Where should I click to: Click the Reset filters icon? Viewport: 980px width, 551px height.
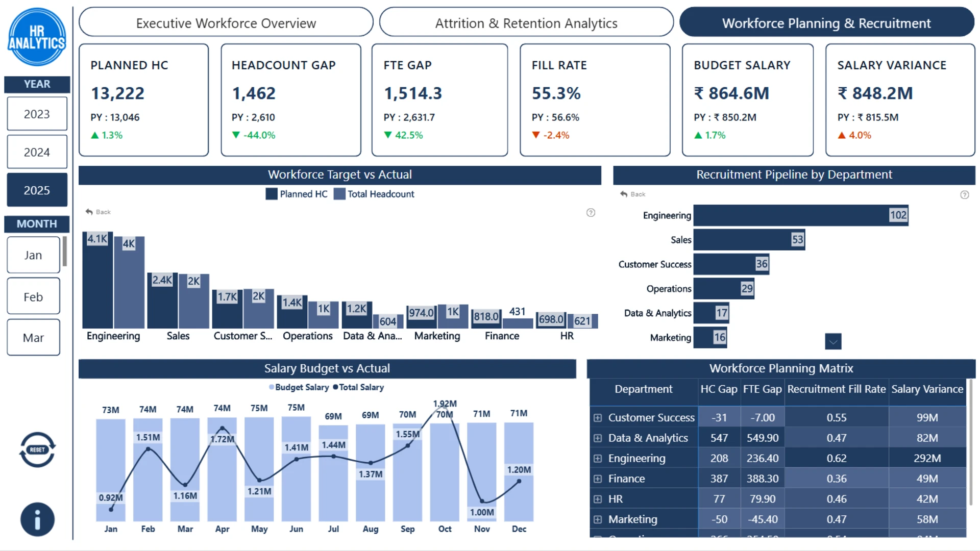pos(37,449)
